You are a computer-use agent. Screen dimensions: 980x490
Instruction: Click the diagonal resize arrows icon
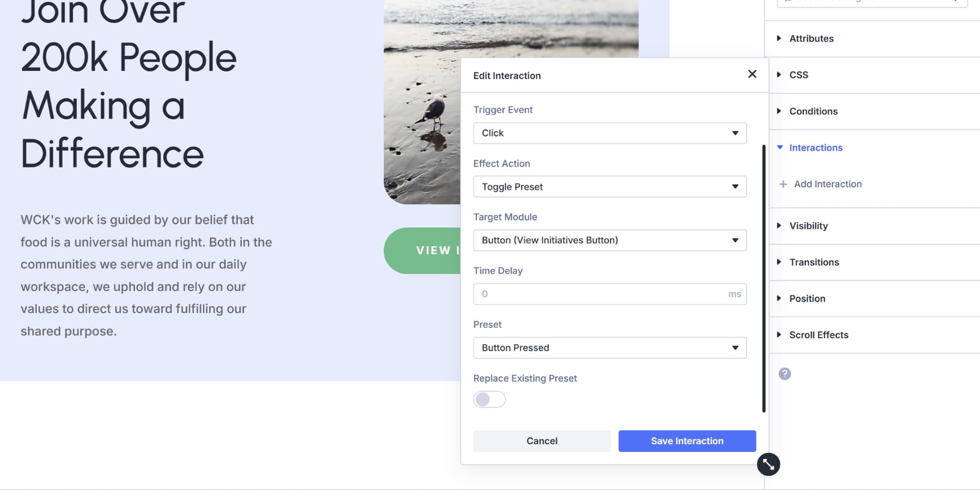[769, 464]
